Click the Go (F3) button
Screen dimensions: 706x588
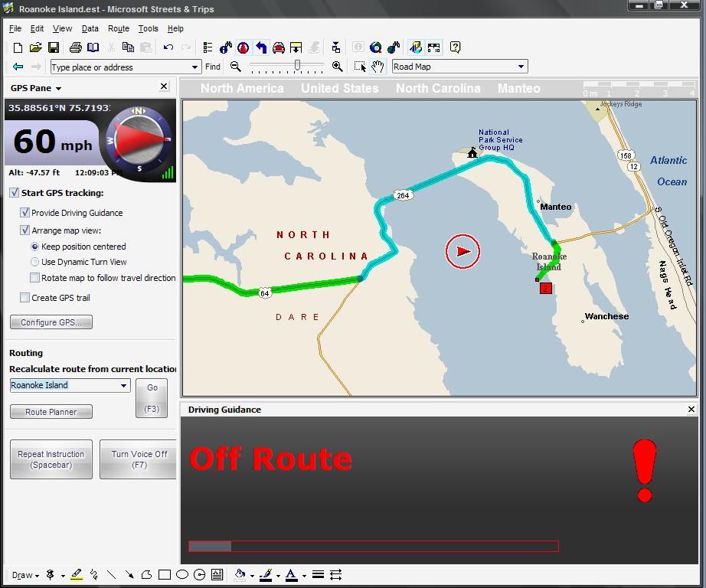[152, 398]
